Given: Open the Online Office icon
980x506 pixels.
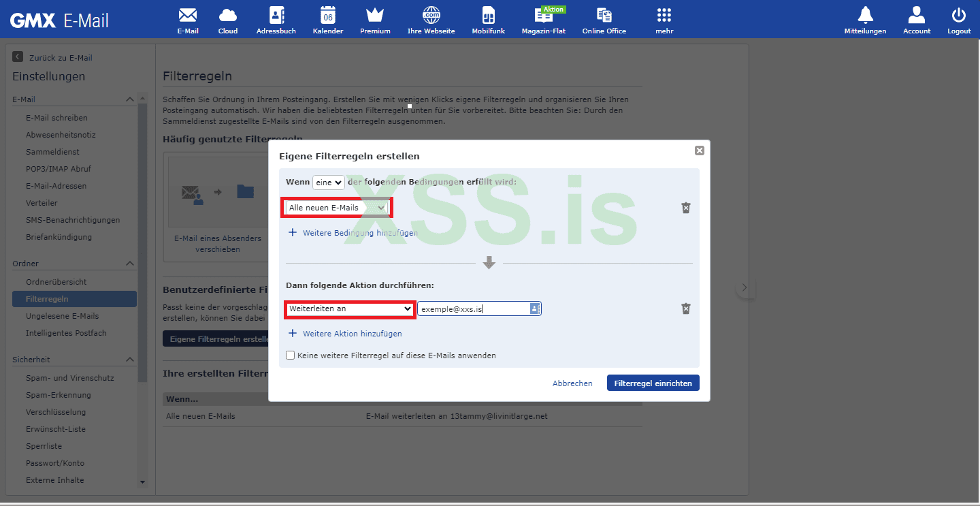Looking at the screenshot, I should coord(604,20).
